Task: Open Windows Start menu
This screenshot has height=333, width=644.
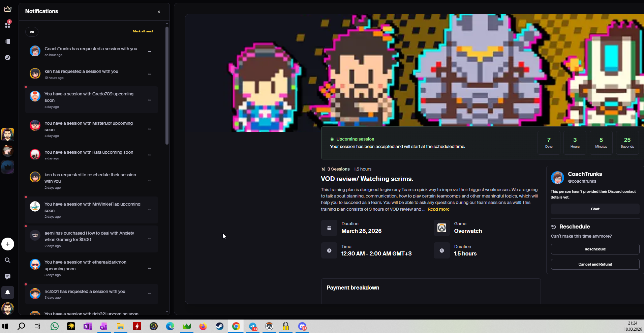Action: [5, 326]
